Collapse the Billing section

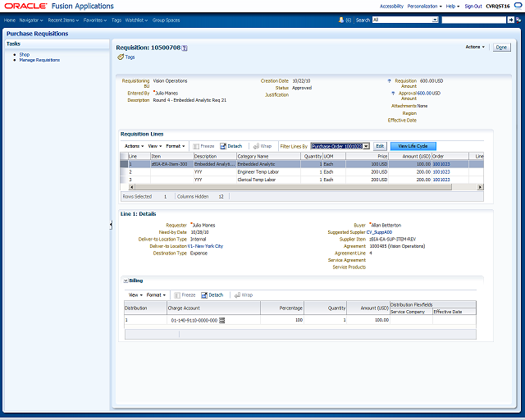(x=126, y=281)
